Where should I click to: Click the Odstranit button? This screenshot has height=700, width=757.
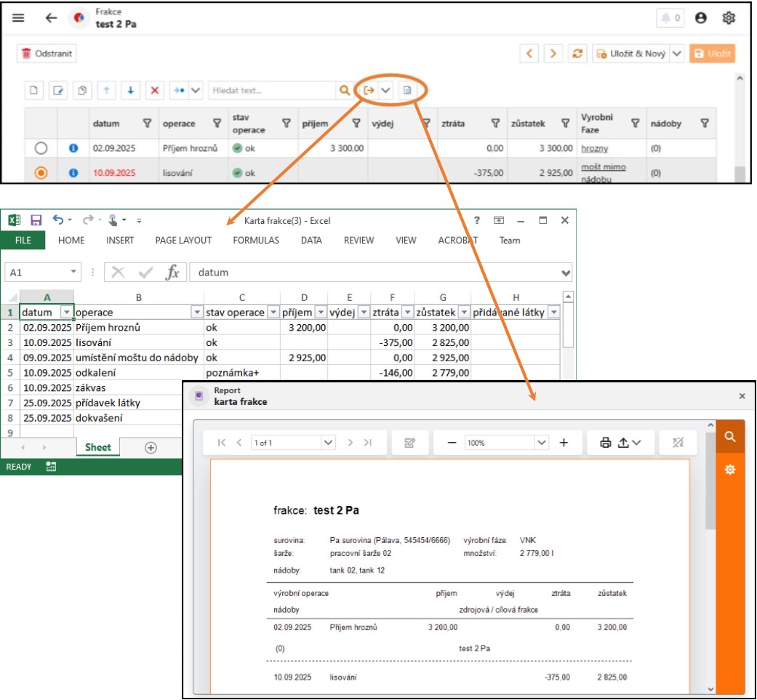[47, 54]
